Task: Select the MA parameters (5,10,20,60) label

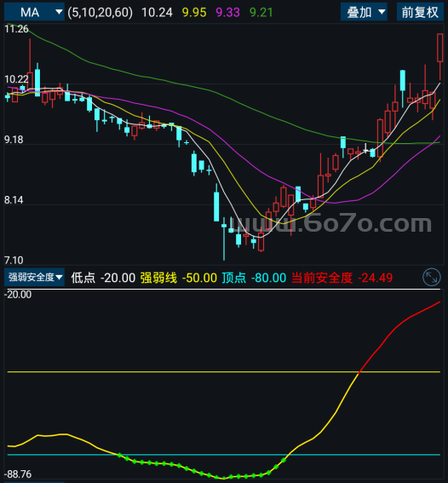Action: [100, 12]
